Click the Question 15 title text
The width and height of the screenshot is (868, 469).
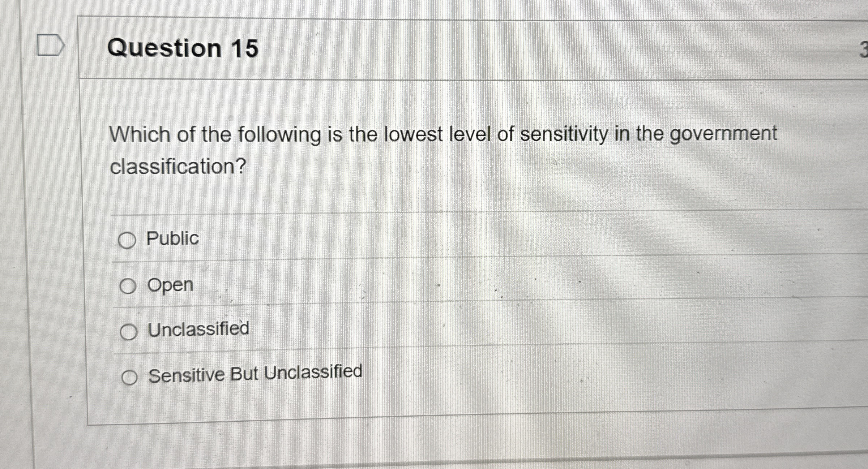tap(184, 49)
